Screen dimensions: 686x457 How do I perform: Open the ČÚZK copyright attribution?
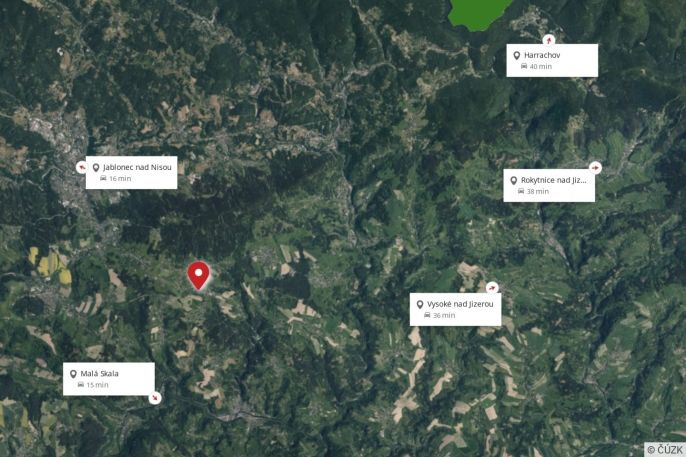pyautogui.click(x=665, y=450)
